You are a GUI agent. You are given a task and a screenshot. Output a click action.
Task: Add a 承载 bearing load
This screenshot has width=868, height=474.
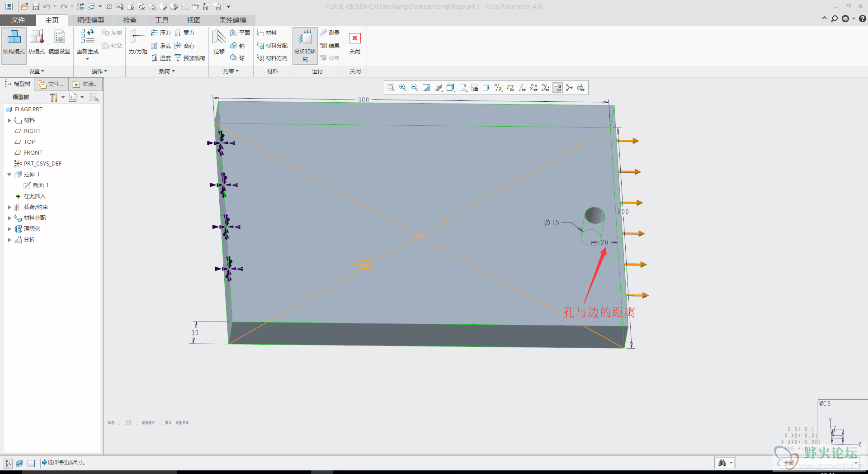(160, 46)
